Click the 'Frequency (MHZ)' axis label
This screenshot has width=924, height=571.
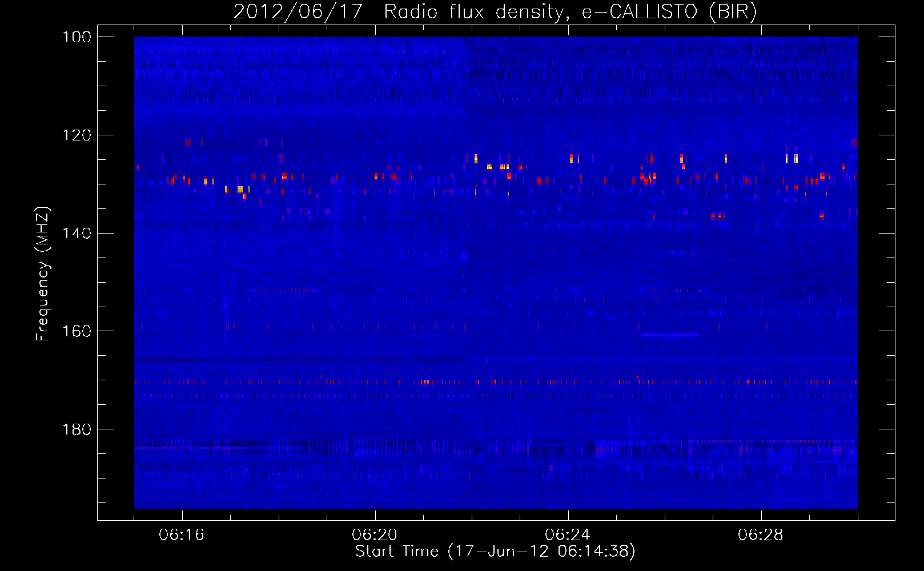pyautogui.click(x=43, y=274)
